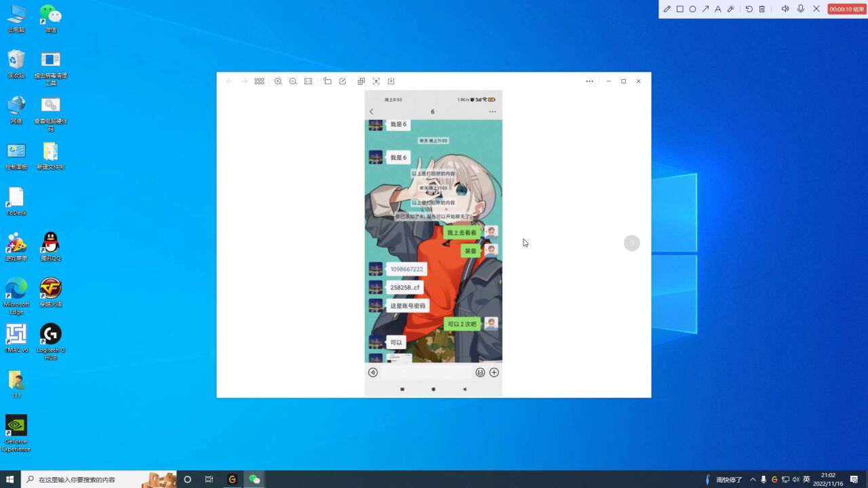
Task: Click the round next-image arrow at right edge
Action: pos(632,243)
